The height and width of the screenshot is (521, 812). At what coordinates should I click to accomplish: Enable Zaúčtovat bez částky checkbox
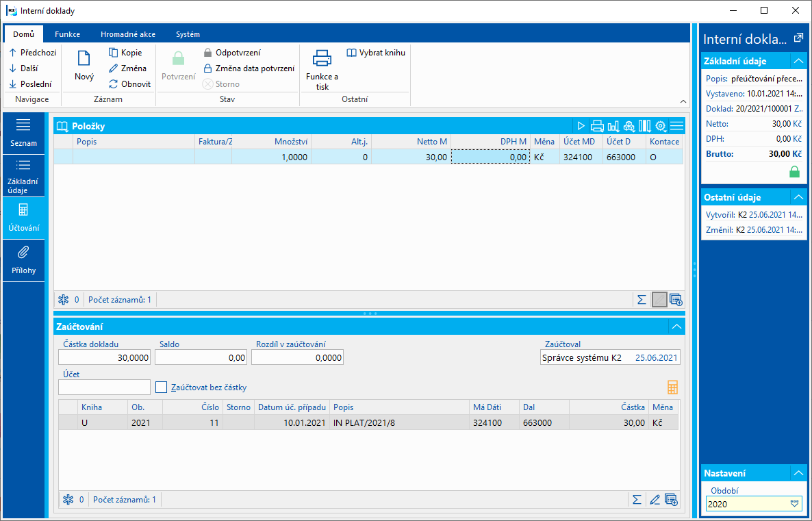pyautogui.click(x=162, y=387)
